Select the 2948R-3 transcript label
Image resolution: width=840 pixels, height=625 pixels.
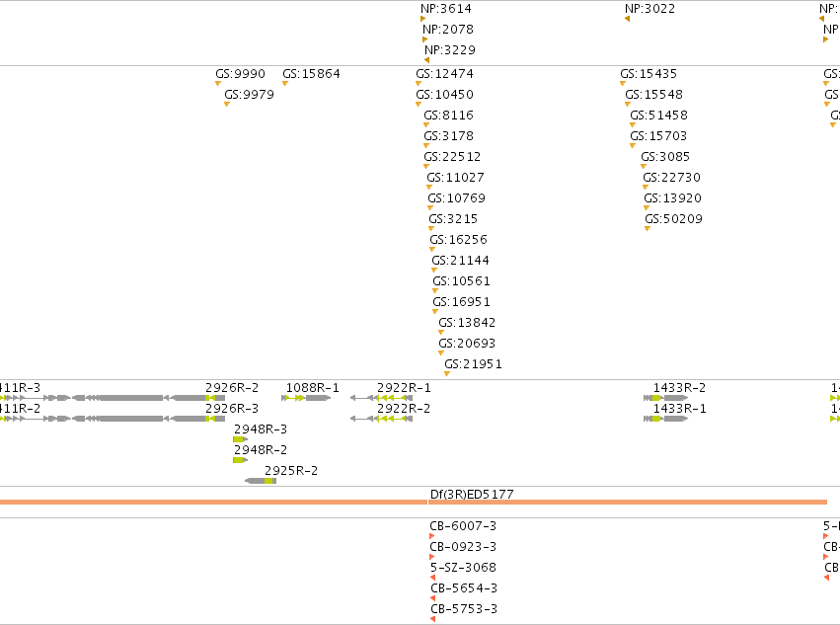point(261,430)
